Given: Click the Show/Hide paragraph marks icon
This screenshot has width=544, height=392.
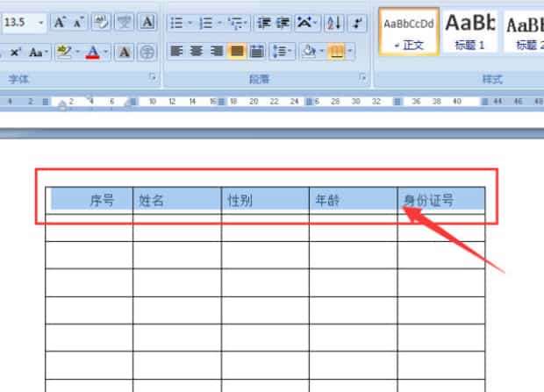Looking at the screenshot, I should point(357,23).
